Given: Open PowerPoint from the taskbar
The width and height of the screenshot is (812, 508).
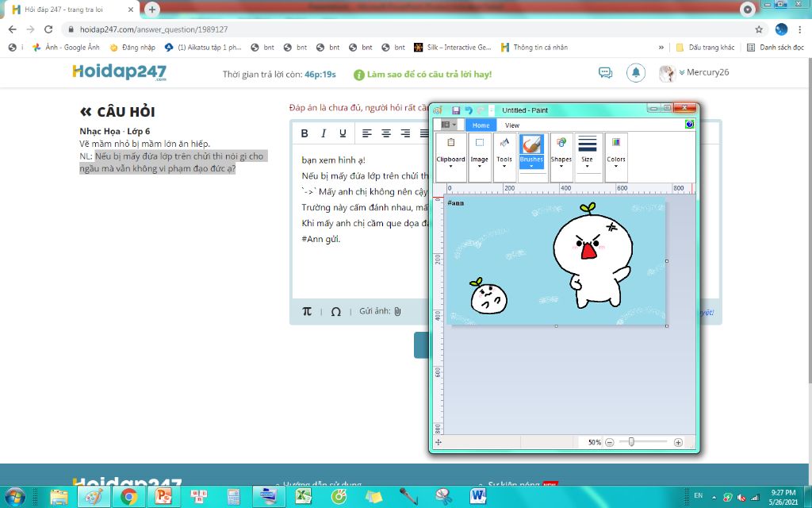Looking at the screenshot, I should click(x=163, y=497).
